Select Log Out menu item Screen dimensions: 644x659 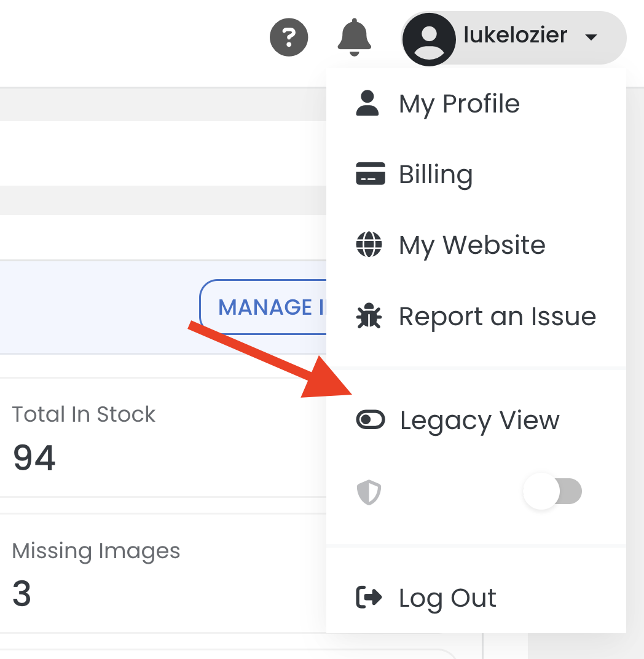point(476,598)
